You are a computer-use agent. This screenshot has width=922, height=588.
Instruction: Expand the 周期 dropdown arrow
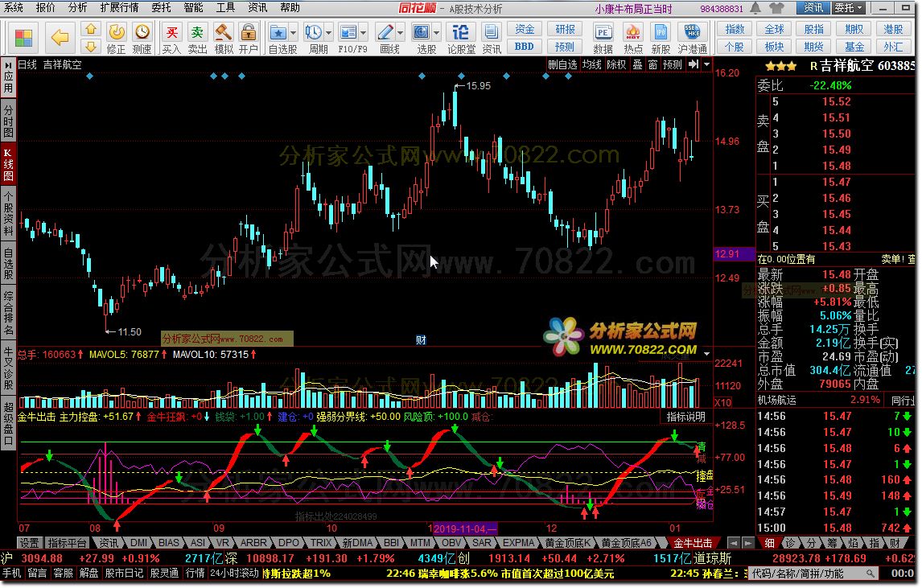[328, 32]
